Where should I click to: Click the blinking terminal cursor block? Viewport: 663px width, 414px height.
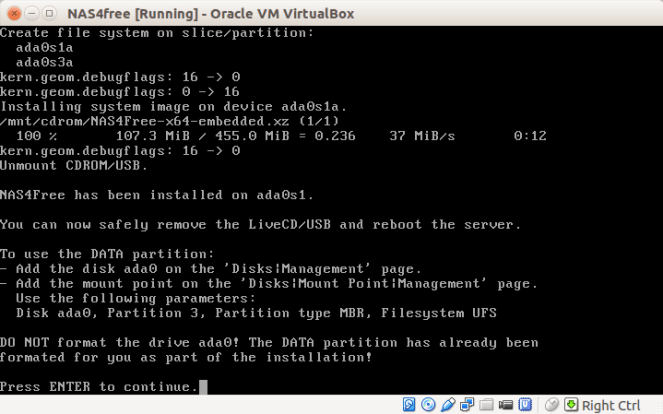[x=203, y=387]
